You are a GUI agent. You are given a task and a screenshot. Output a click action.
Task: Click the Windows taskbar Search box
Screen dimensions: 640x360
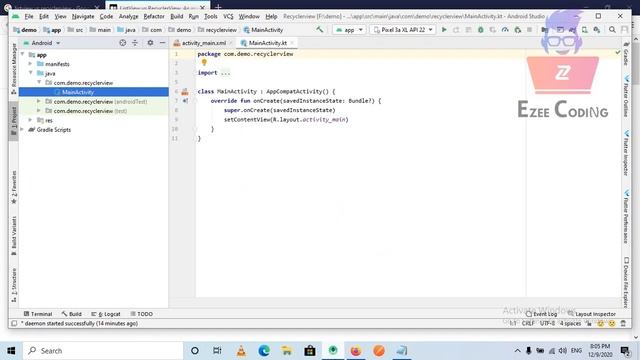103,351
